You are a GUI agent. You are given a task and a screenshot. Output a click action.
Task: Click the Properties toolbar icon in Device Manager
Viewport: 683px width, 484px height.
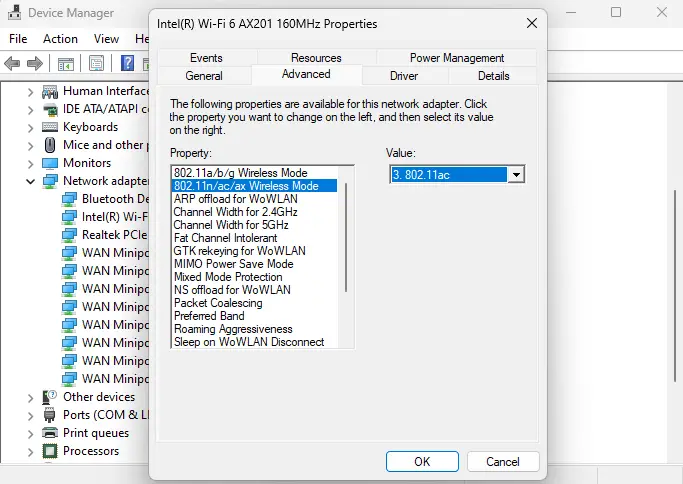(96, 64)
